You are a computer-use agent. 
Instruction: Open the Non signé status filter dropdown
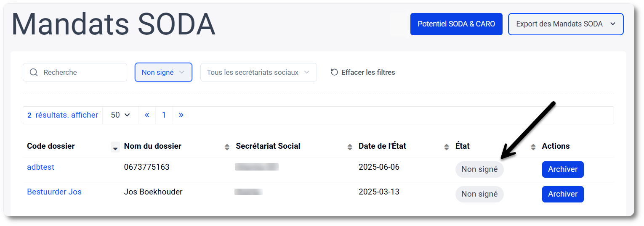(x=163, y=72)
